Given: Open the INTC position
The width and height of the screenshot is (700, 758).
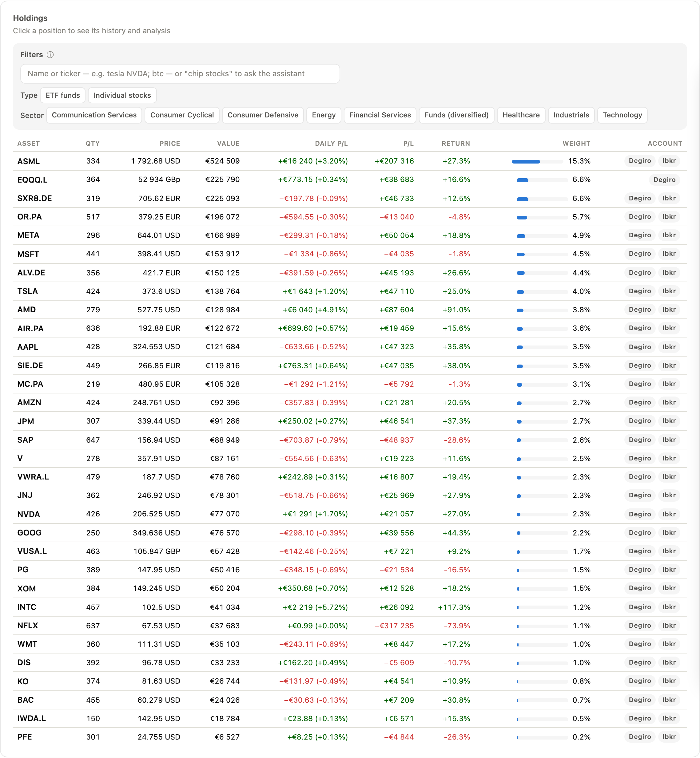Looking at the screenshot, I should click(x=350, y=607).
